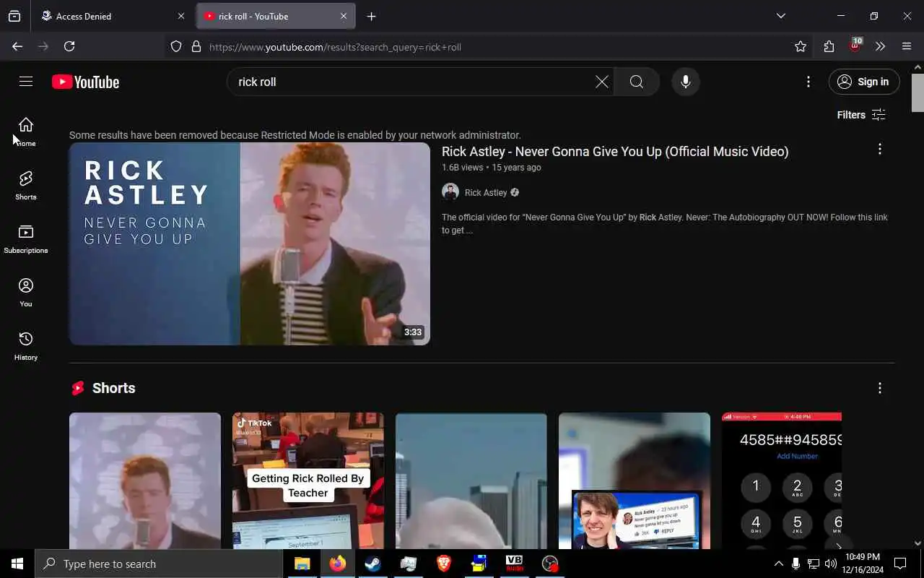Open the uBlock extension with badge 10

855,46
